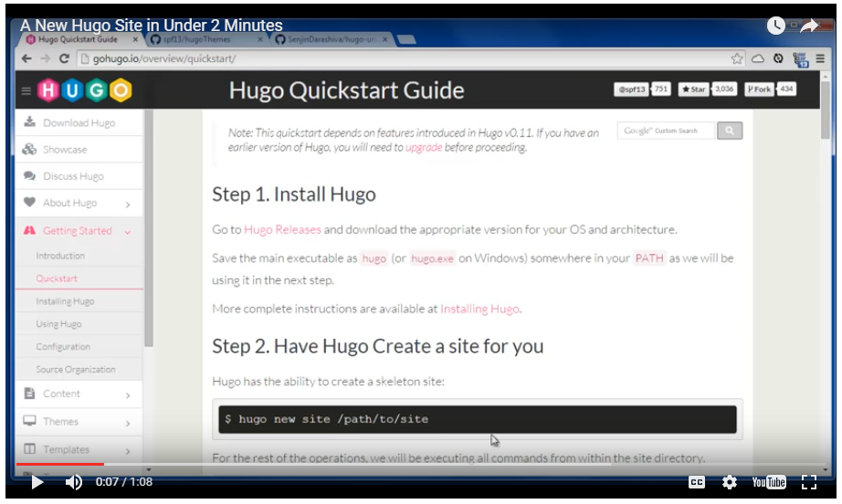
Task: Click the search magnifier button
Action: coord(730,131)
